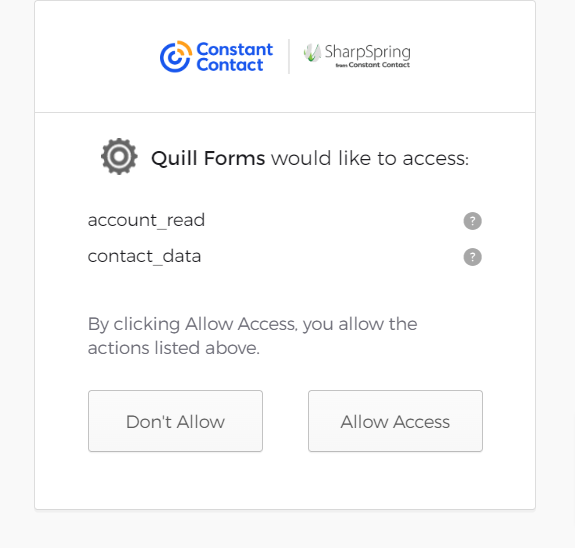Open help for contact_data permission
This screenshot has width=575, height=548.
[472, 257]
